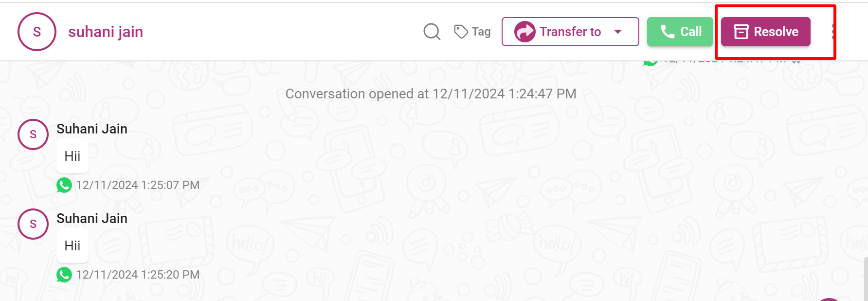
Task: Click the green Call button
Action: pos(680,32)
